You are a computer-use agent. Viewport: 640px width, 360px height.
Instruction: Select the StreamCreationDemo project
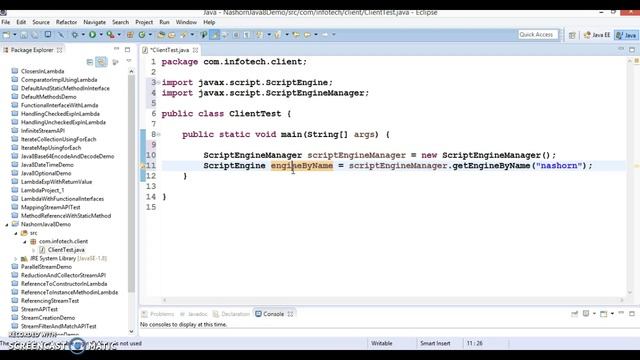48,318
